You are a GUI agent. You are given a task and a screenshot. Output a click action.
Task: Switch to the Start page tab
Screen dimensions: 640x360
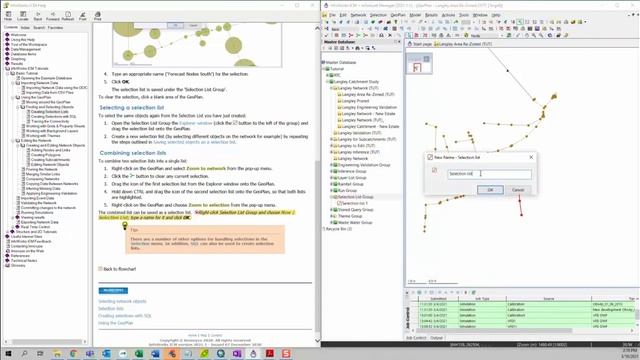click(419, 44)
